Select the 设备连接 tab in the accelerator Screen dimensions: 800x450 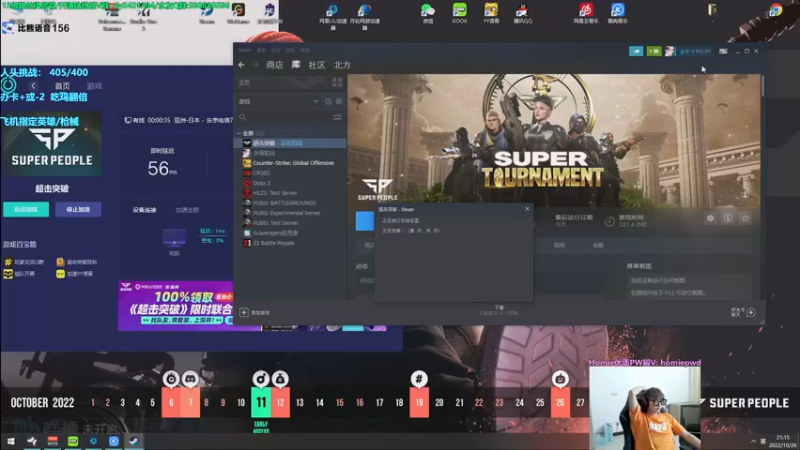pyautogui.click(x=144, y=210)
